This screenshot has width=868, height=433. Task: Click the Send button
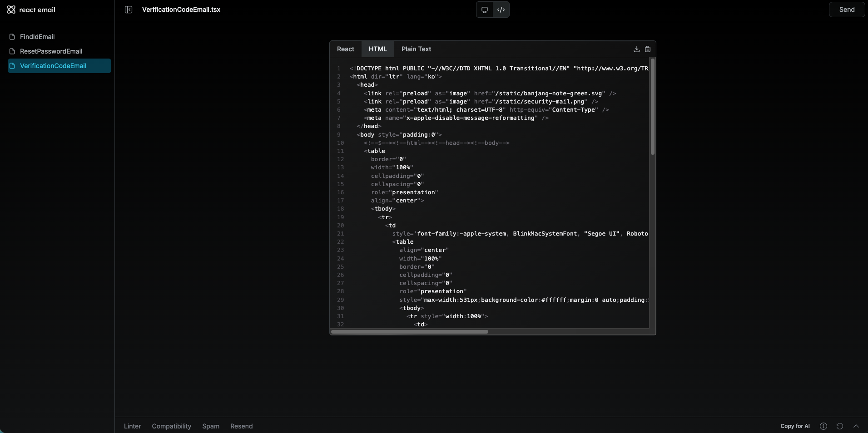pos(847,10)
